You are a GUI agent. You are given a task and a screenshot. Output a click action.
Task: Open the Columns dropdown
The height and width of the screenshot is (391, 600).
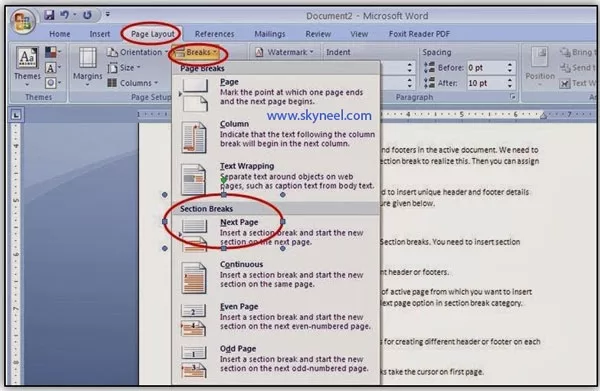click(x=132, y=83)
